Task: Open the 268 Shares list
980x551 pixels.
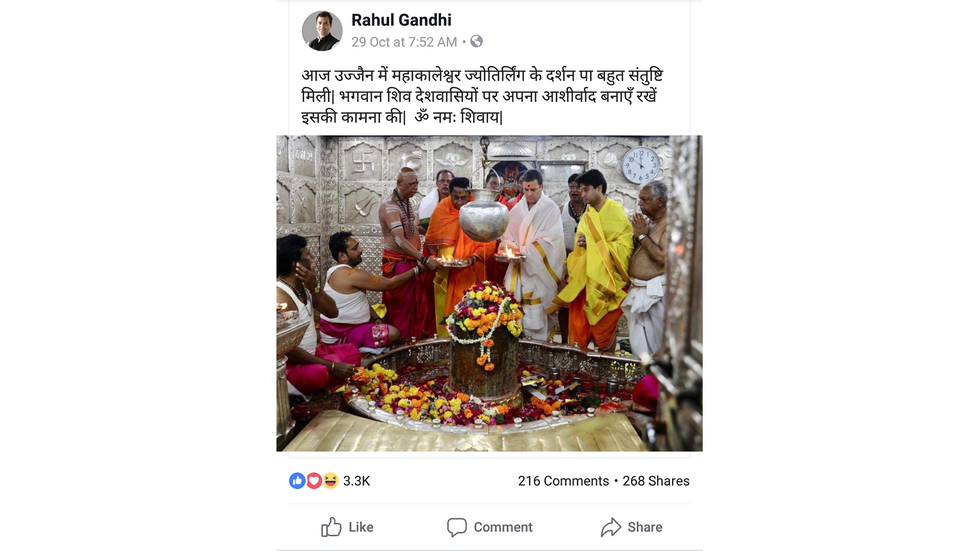Action: (655, 482)
